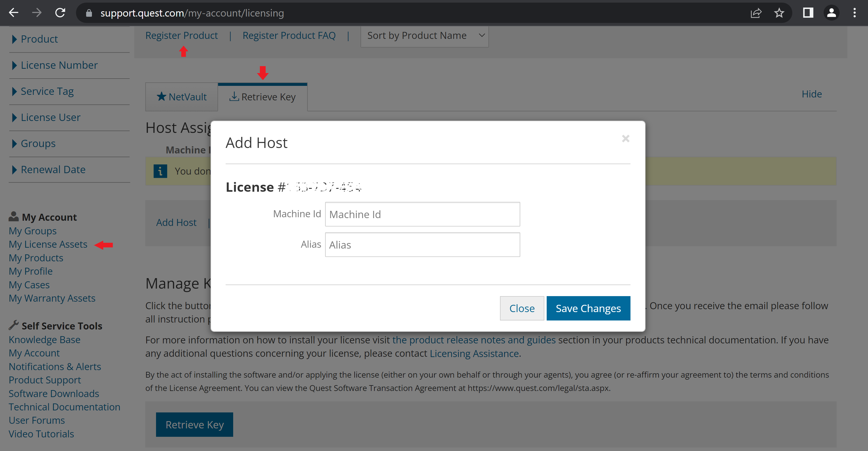868x451 pixels.
Task: Switch to the NetVault tab
Action: click(x=182, y=97)
